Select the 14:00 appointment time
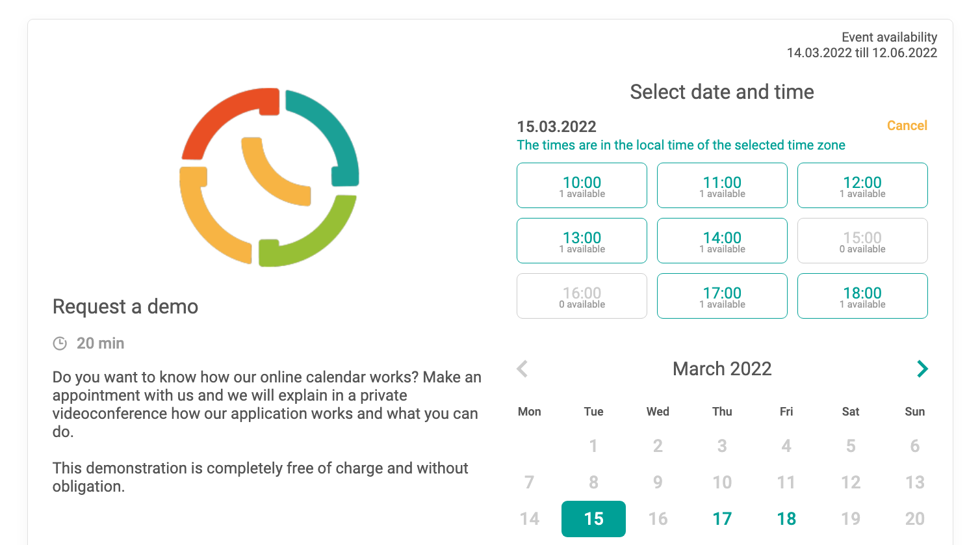 coord(722,241)
